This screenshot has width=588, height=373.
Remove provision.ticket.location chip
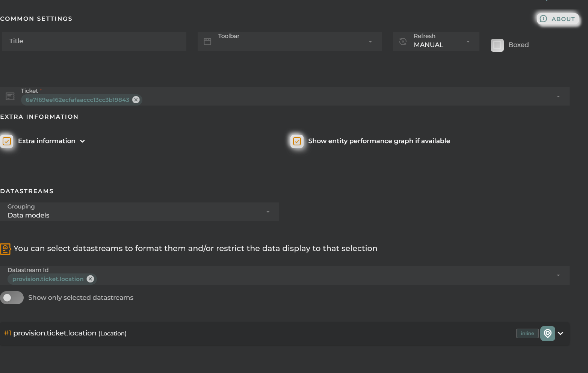pyautogui.click(x=90, y=279)
